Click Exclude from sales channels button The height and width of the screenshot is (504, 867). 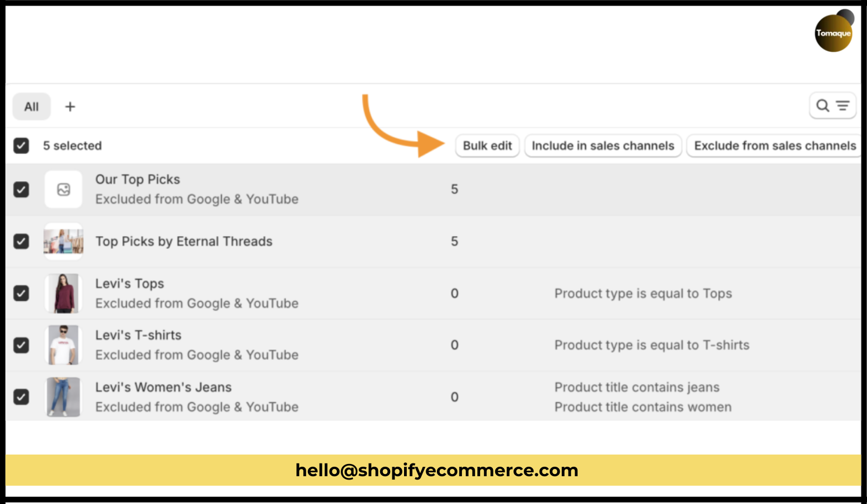[x=774, y=146]
